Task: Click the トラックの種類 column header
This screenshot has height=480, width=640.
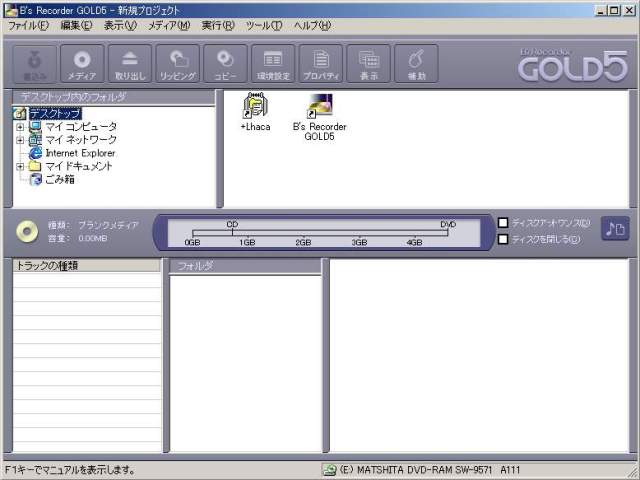Action: point(87,266)
